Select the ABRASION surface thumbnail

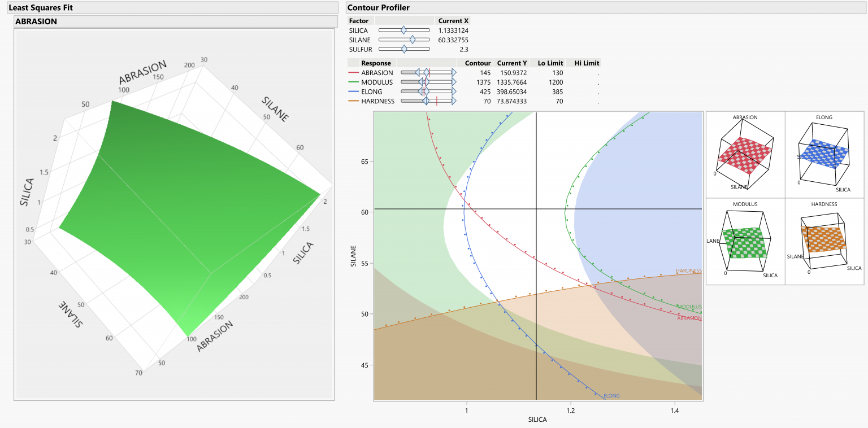point(745,152)
